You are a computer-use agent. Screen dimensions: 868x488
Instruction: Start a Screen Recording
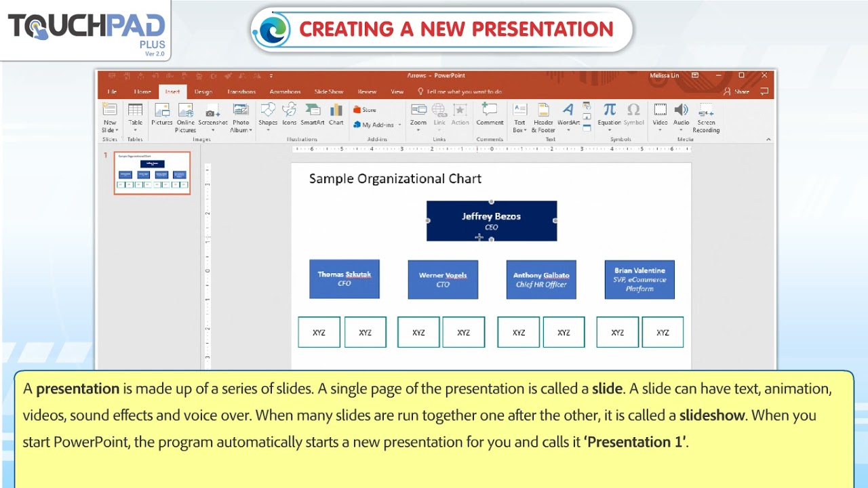[706, 117]
